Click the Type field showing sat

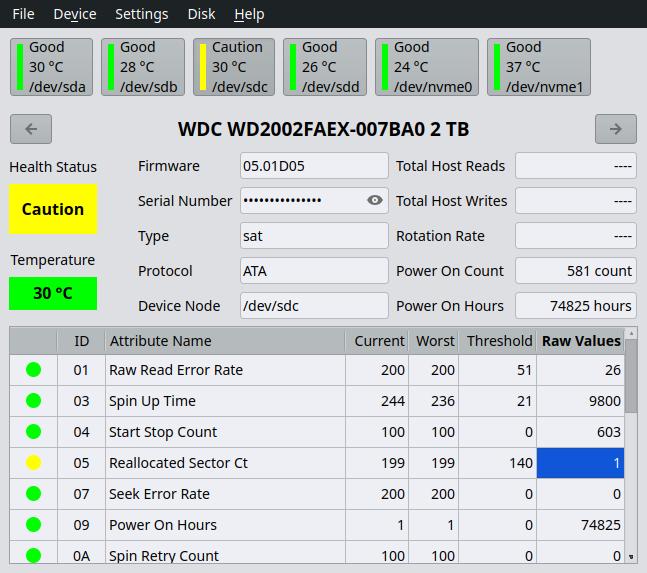pyautogui.click(x=314, y=236)
